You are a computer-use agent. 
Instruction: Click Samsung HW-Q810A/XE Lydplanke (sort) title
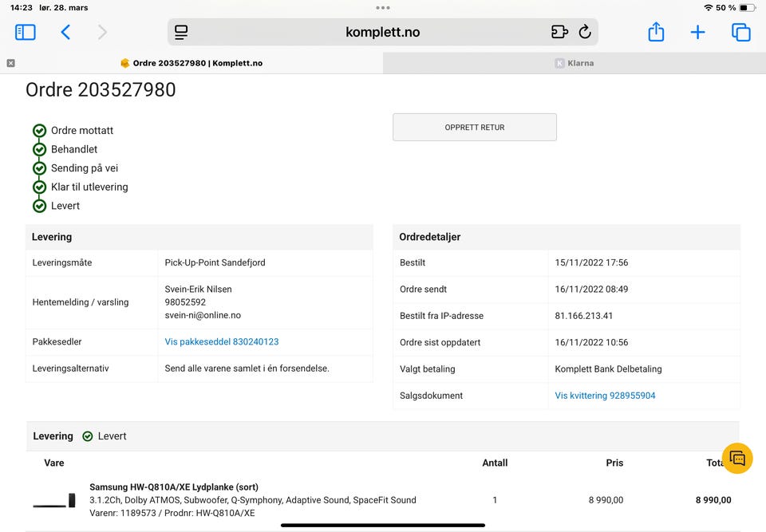pyautogui.click(x=174, y=487)
